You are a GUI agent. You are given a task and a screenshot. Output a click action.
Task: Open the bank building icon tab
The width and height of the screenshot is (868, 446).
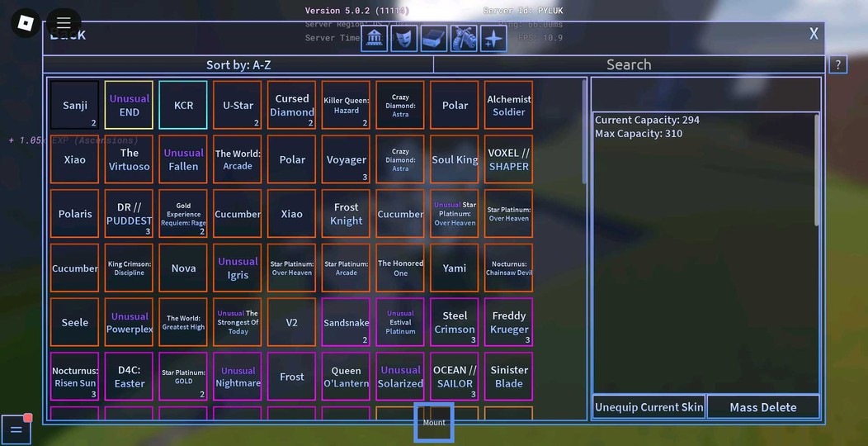[x=375, y=39]
